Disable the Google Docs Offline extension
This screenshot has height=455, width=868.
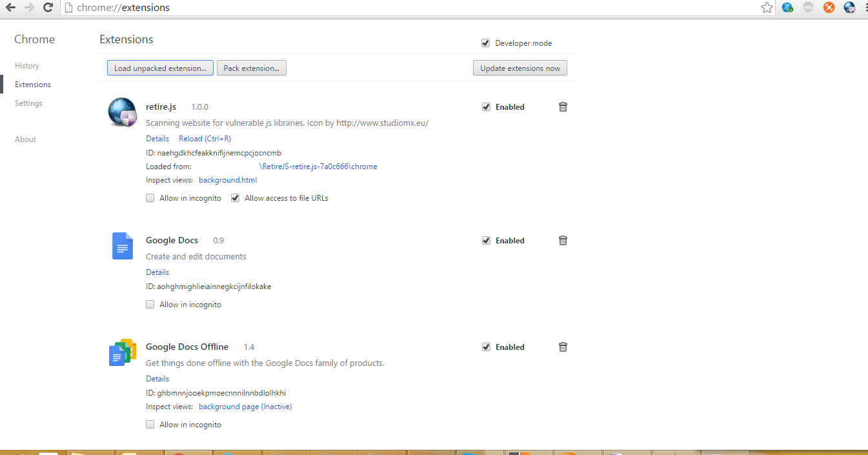click(x=486, y=347)
